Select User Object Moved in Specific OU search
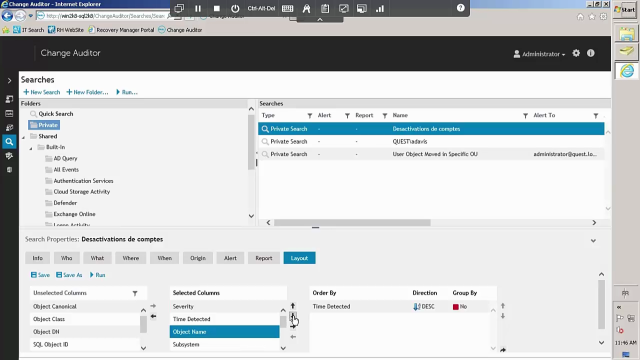This screenshot has width=640, height=360. point(431,154)
